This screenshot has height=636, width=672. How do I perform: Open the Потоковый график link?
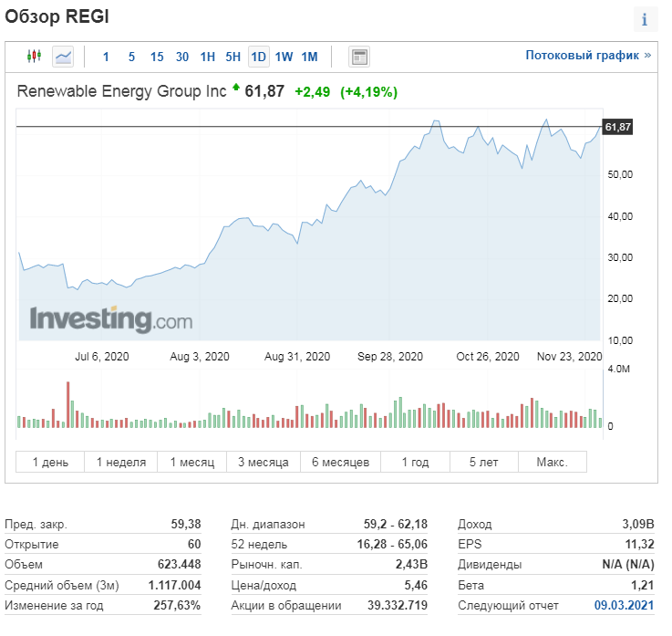click(x=588, y=56)
